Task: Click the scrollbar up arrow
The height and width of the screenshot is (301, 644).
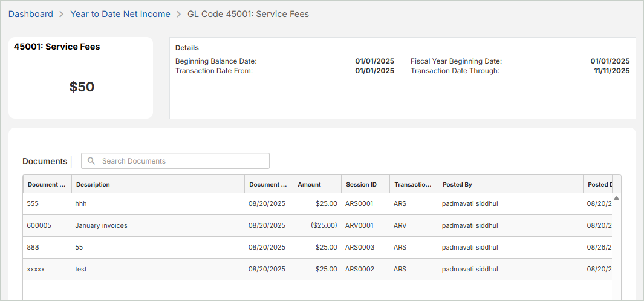Action: pos(616,198)
